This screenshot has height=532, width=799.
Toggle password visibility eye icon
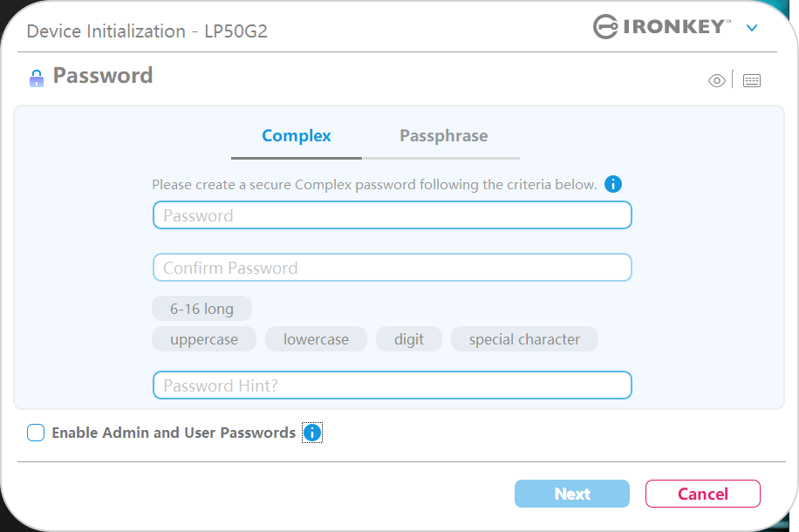click(717, 81)
